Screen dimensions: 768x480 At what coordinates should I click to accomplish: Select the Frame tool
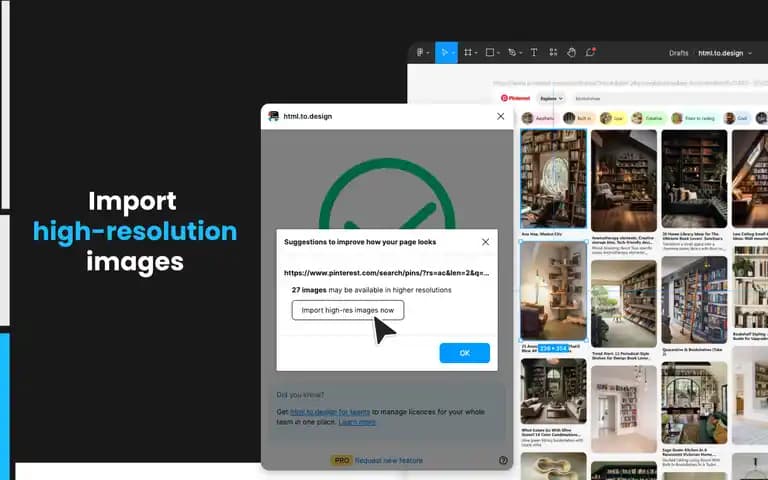[x=468, y=52]
